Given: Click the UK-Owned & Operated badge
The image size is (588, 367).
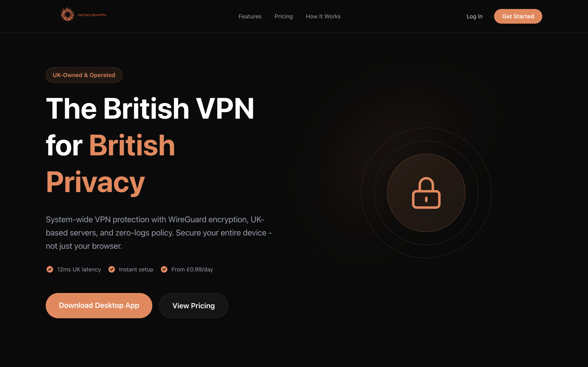Looking at the screenshot, I should coord(84,75).
